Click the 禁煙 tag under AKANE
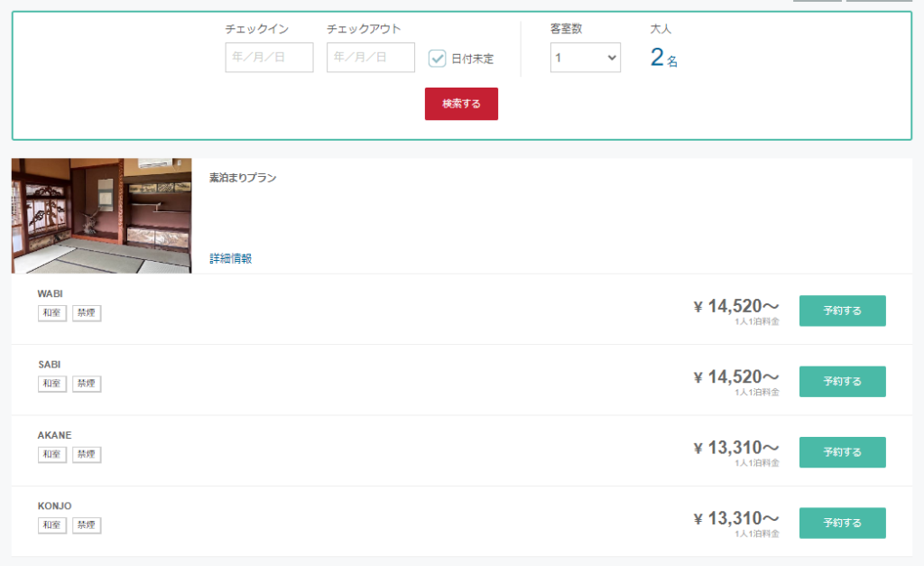Screen dimensions: 924x566 click(87, 454)
